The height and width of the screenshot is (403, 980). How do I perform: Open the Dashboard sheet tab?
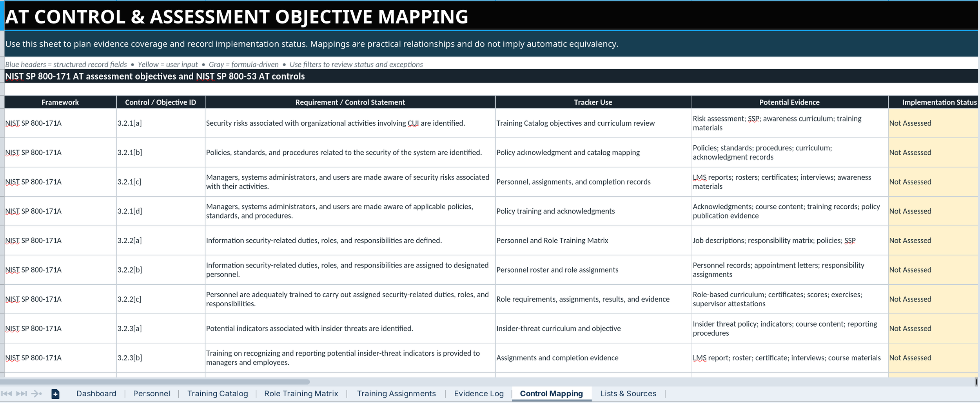point(96,394)
